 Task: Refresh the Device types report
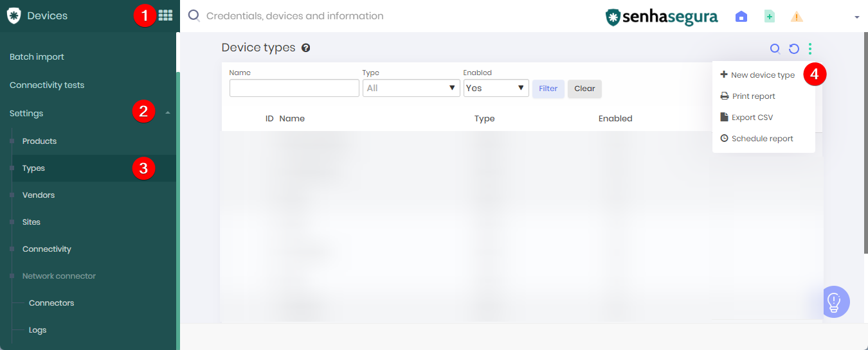794,49
